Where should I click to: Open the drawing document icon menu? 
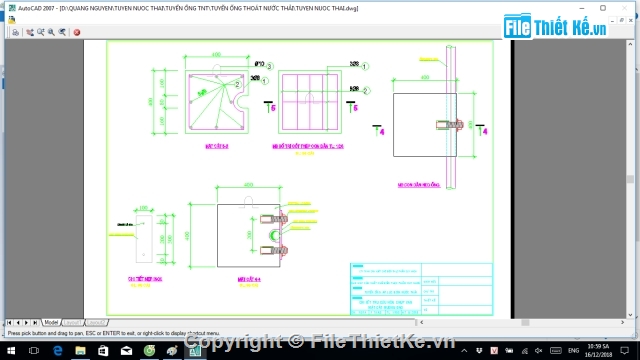click(x=11, y=19)
